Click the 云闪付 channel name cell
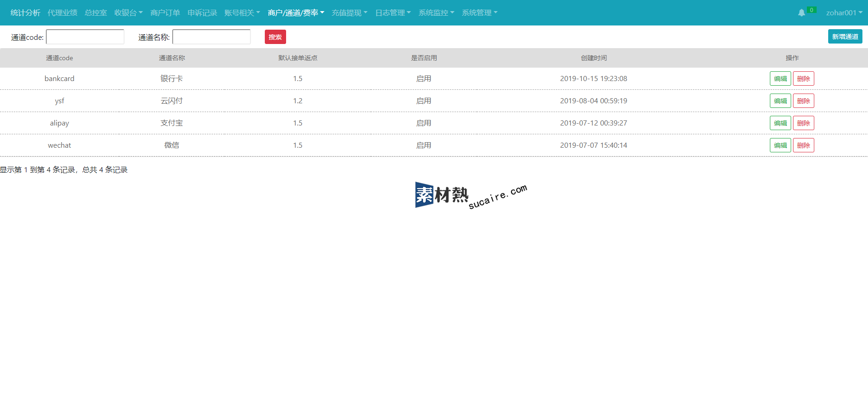Screen dimensions: 868x408 172,101
